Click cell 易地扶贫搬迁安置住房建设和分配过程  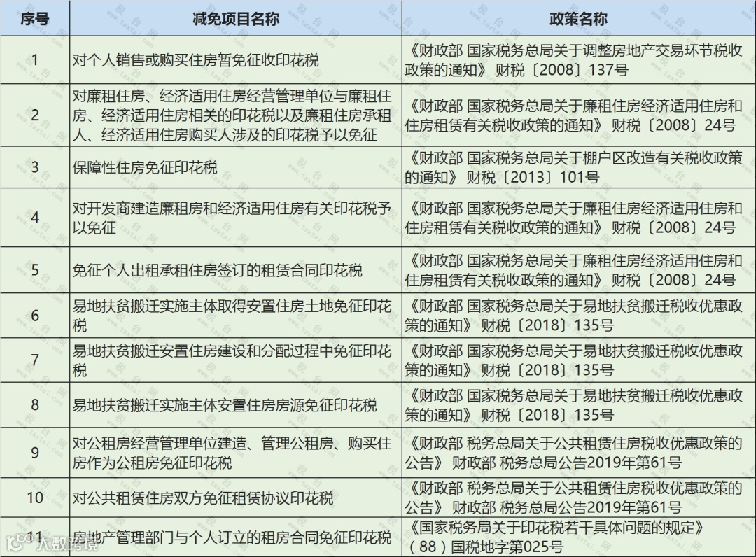pyautogui.click(x=236, y=360)
